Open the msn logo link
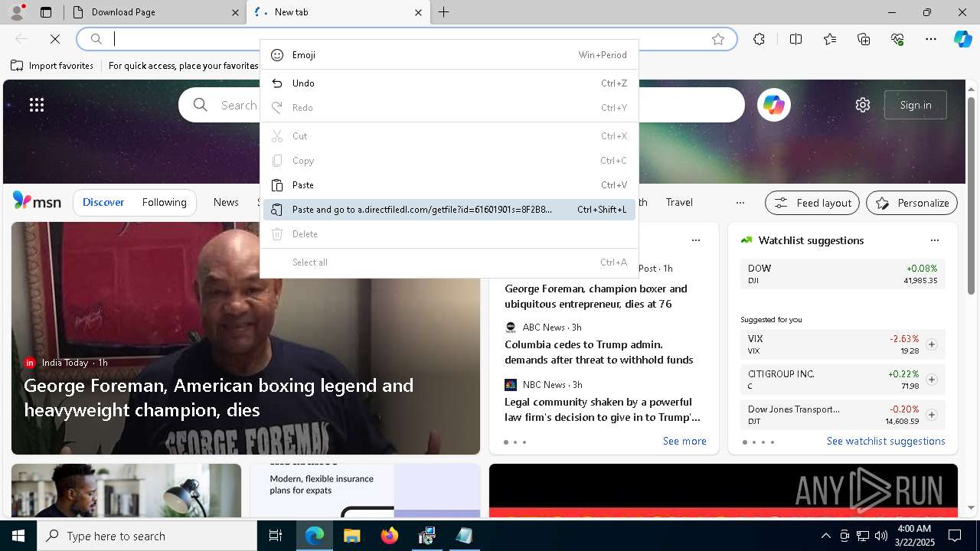Viewport: 980px width, 551px height. coord(37,201)
